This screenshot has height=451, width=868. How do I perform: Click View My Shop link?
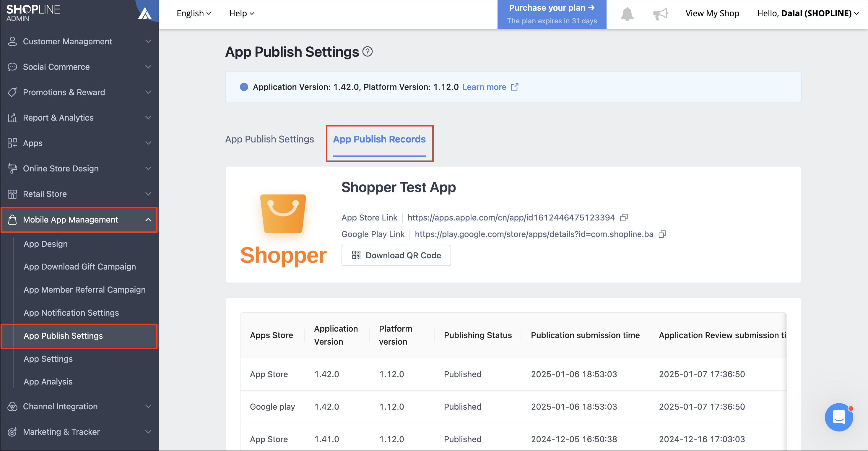point(712,14)
